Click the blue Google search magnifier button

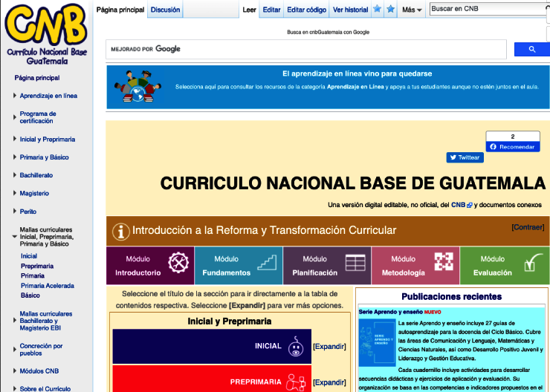tap(531, 50)
